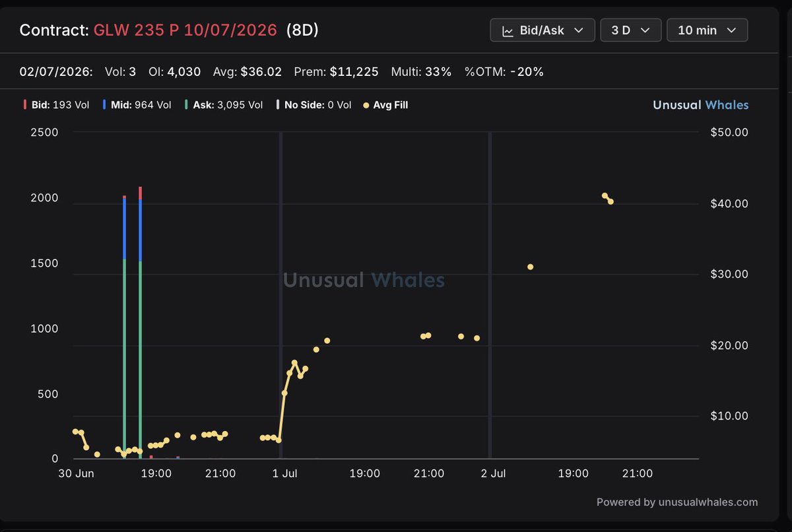The width and height of the screenshot is (792, 532).
Task: Click the GLW 235 P 10/07/2026 contract name
Action: point(185,30)
